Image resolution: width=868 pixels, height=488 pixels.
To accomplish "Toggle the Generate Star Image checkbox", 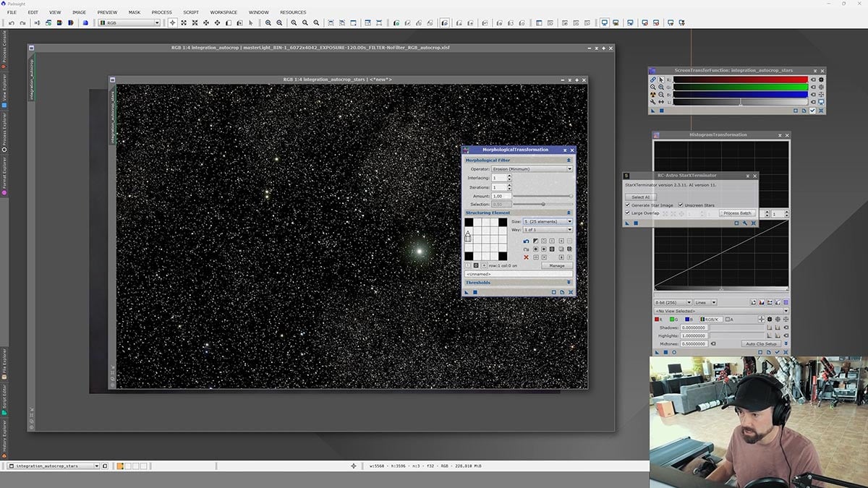I will [x=627, y=205].
